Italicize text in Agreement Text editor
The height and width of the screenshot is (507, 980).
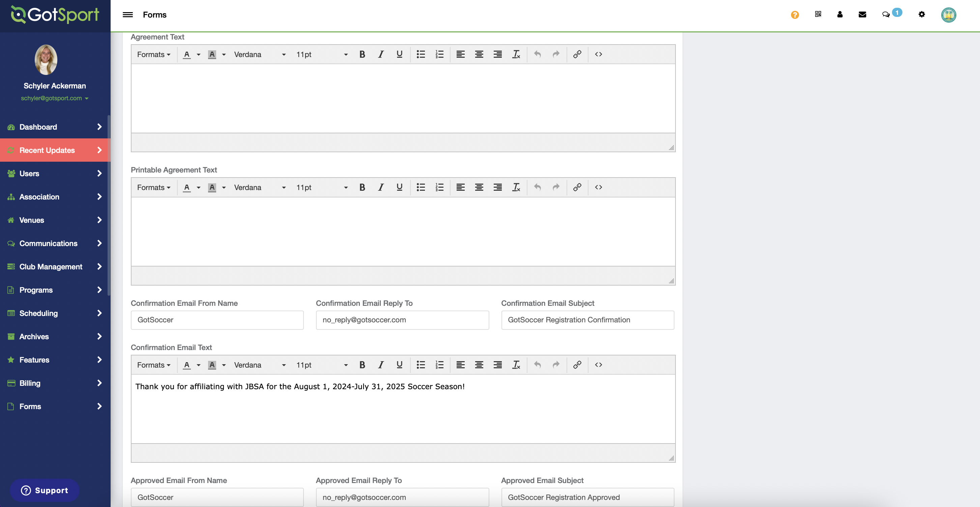tap(381, 54)
